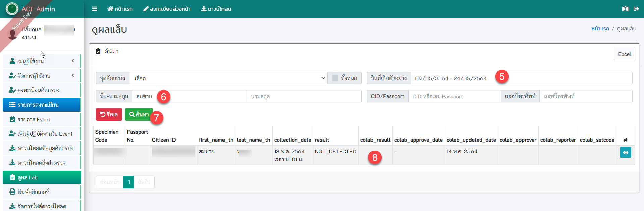Click the green ค้นหา search button
This screenshot has height=211, width=644.
139,114
